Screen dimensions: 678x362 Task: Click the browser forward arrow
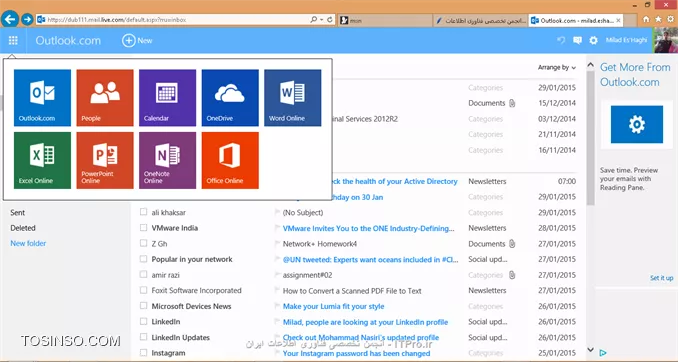(x=27, y=19)
